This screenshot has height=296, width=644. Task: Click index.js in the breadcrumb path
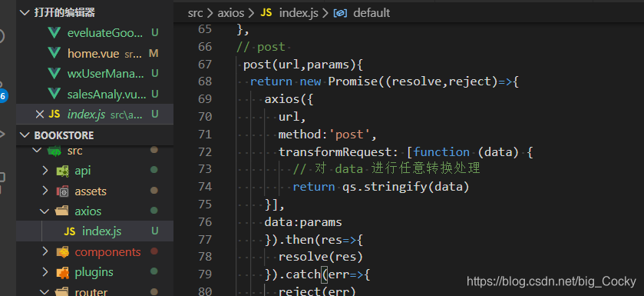(299, 13)
